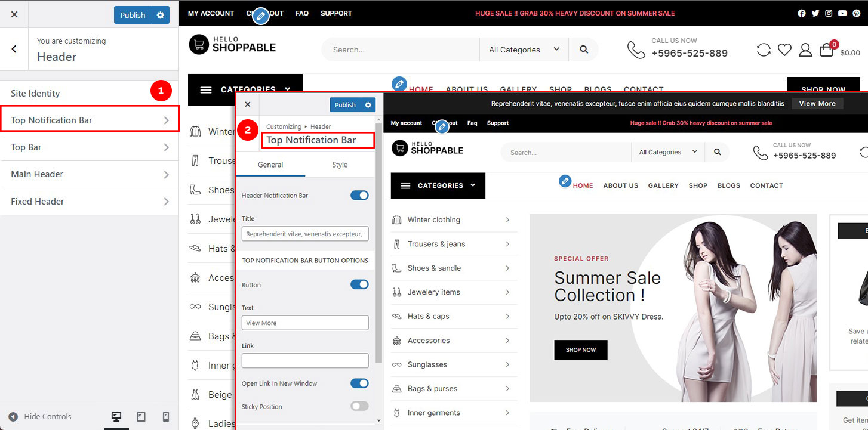This screenshot has height=430, width=868.
Task: Switch to tablet preview mode
Action: pyautogui.click(x=141, y=416)
